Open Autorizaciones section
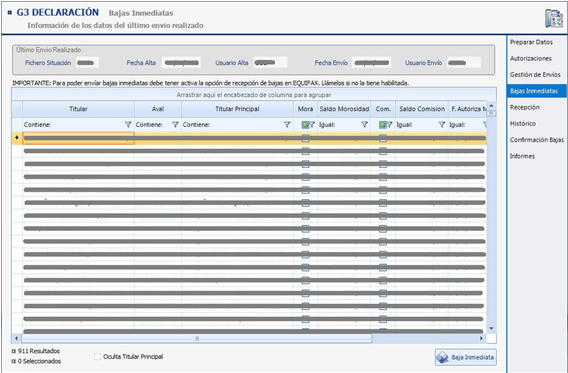Image resolution: width=568 pixels, height=373 pixels. point(531,58)
